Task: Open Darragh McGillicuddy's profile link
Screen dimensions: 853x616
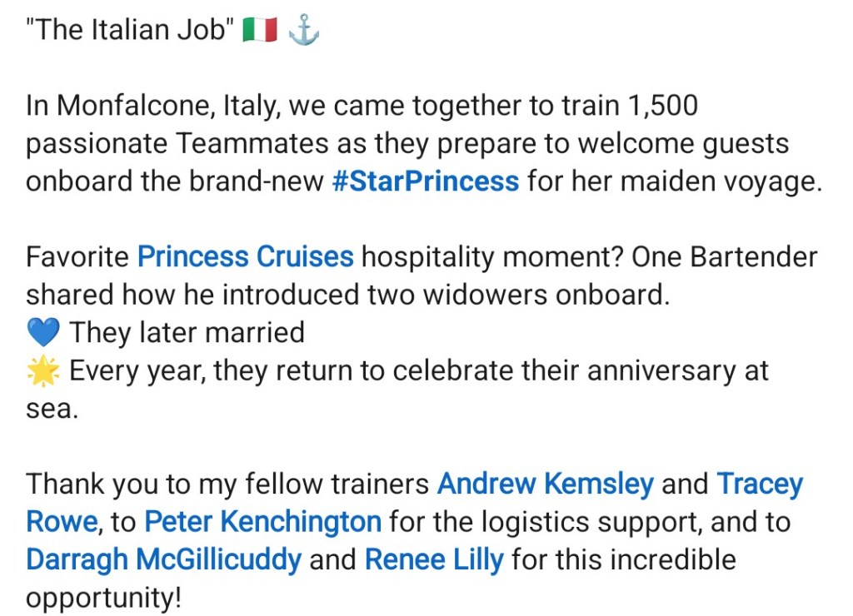Action: pos(163,559)
